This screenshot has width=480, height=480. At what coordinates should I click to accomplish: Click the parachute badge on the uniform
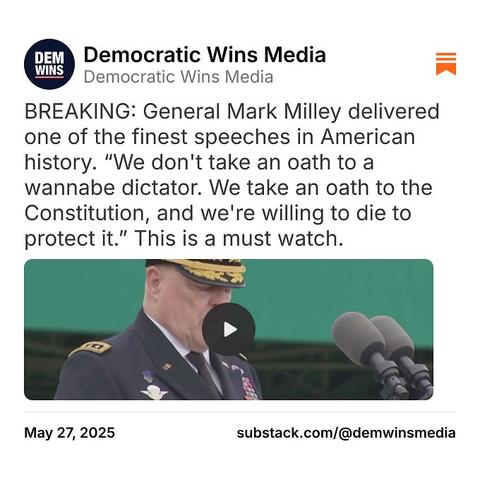click(x=154, y=391)
